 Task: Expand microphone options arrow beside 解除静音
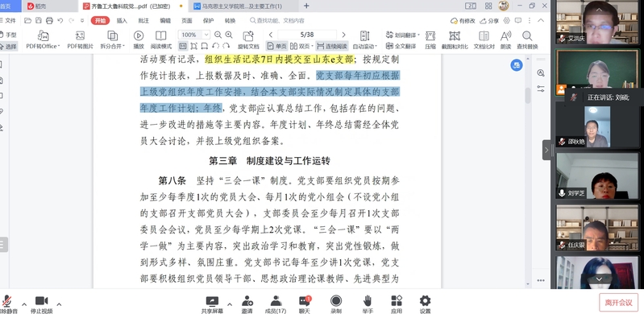click(24, 304)
